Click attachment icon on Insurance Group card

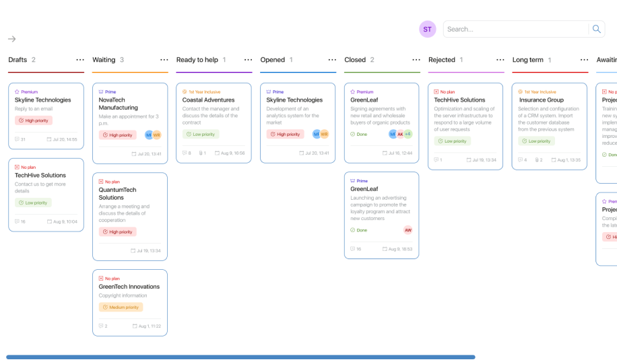point(537,159)
